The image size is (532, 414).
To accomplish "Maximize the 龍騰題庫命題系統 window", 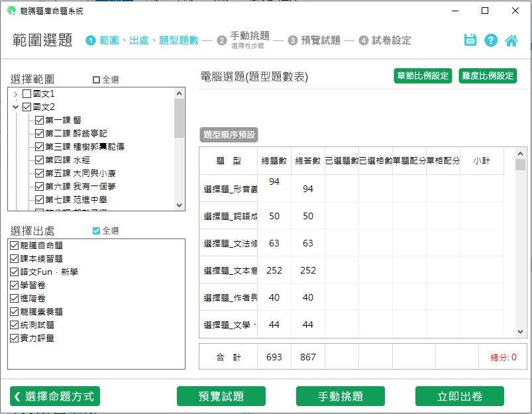I will [x=485, y=11].
